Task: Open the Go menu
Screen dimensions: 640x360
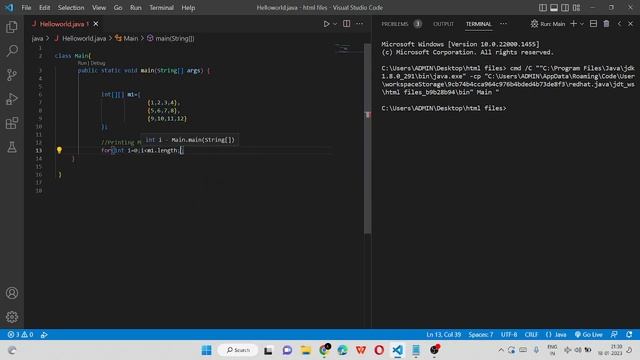Action: click(118, 7)
